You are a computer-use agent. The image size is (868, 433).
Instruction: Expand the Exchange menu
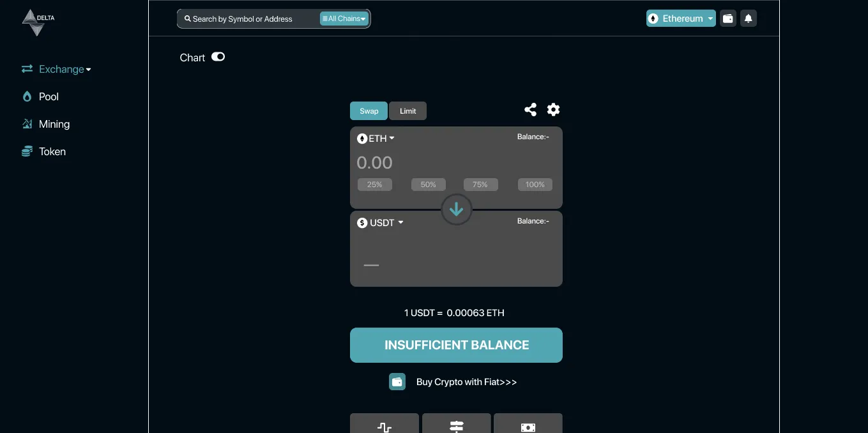pos(65,69)
